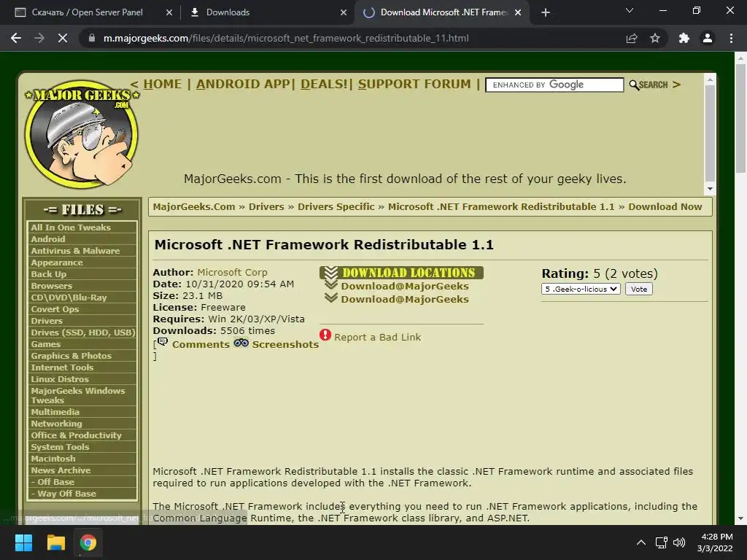Click the first Download@MajorGeeks link
Viewport: 747px width, 560px height.
click(405, 286)
